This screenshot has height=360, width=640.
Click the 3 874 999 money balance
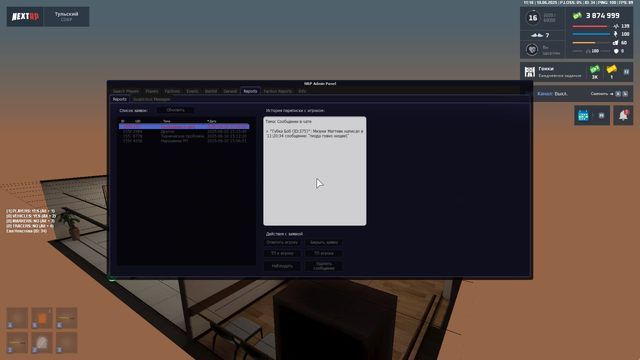[x=602, y=16]
